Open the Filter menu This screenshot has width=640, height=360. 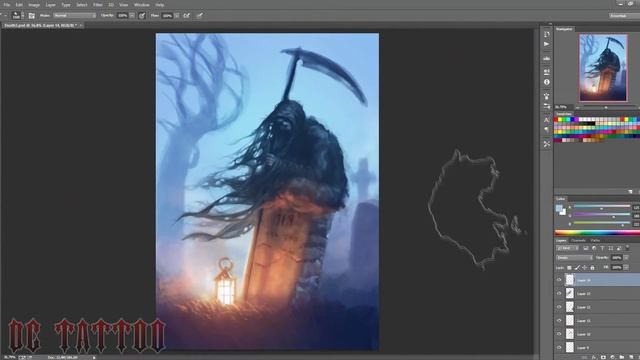click(x=98, y=5)
